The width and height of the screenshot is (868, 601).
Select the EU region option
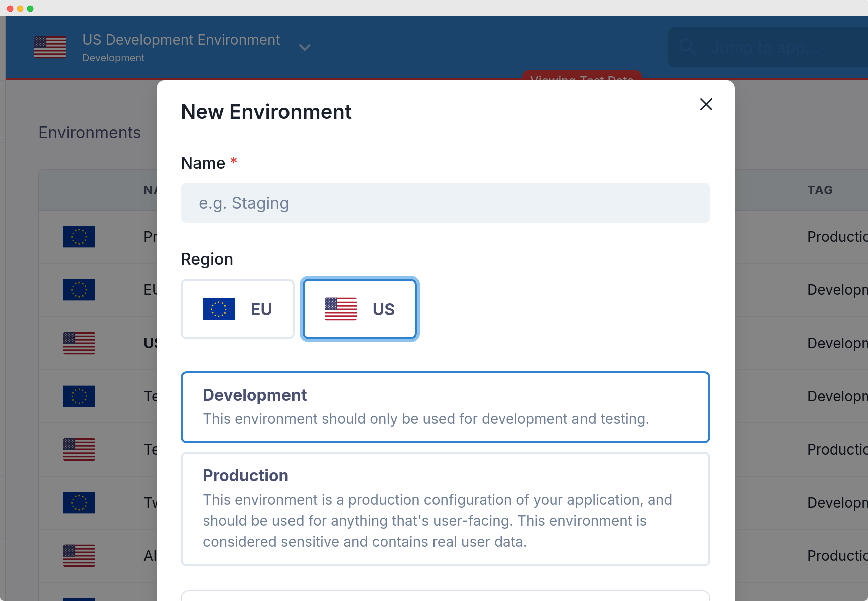[237, 309]
